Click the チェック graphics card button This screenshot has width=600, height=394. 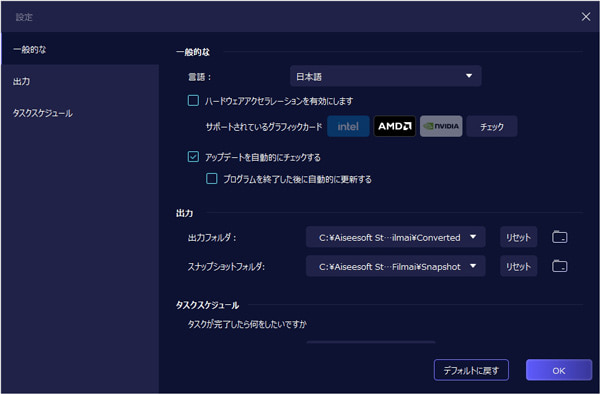[492, 126]
